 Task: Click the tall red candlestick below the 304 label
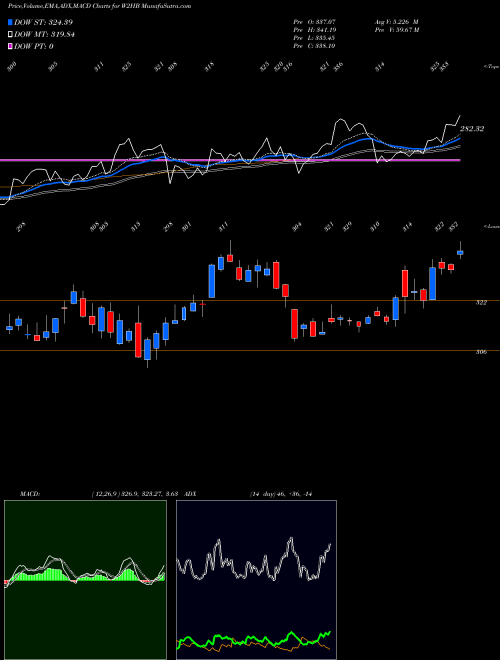pyautogui.click(x=295, y=324)
